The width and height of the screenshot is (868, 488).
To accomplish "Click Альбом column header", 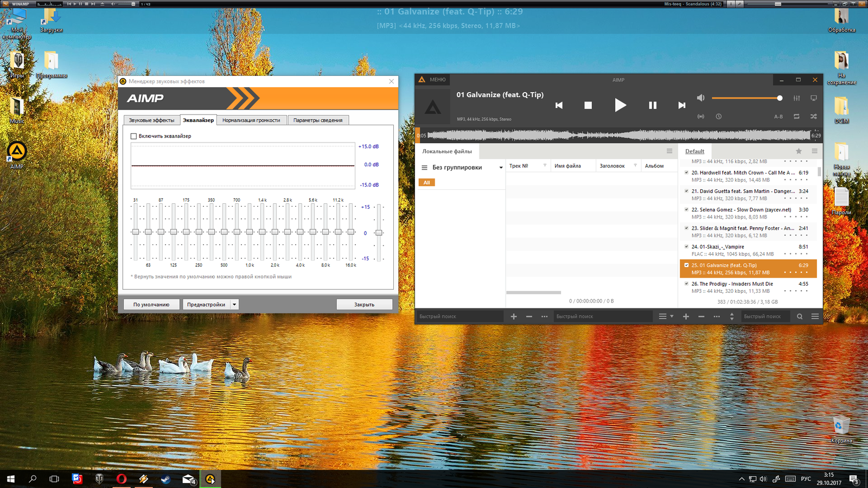I will 659,166.
